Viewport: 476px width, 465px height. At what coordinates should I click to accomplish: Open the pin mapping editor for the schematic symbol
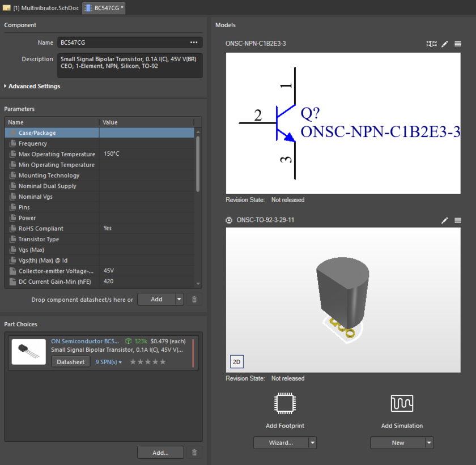[431, 44]
